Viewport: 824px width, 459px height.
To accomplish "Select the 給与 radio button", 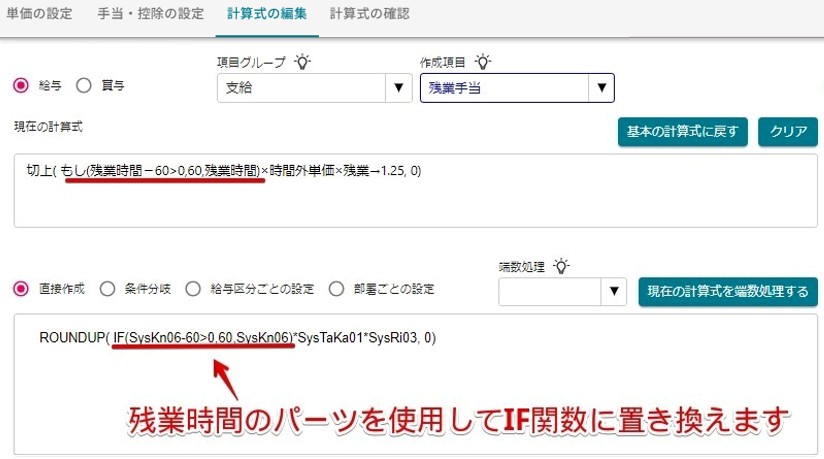I will click(x=21, y=85).
